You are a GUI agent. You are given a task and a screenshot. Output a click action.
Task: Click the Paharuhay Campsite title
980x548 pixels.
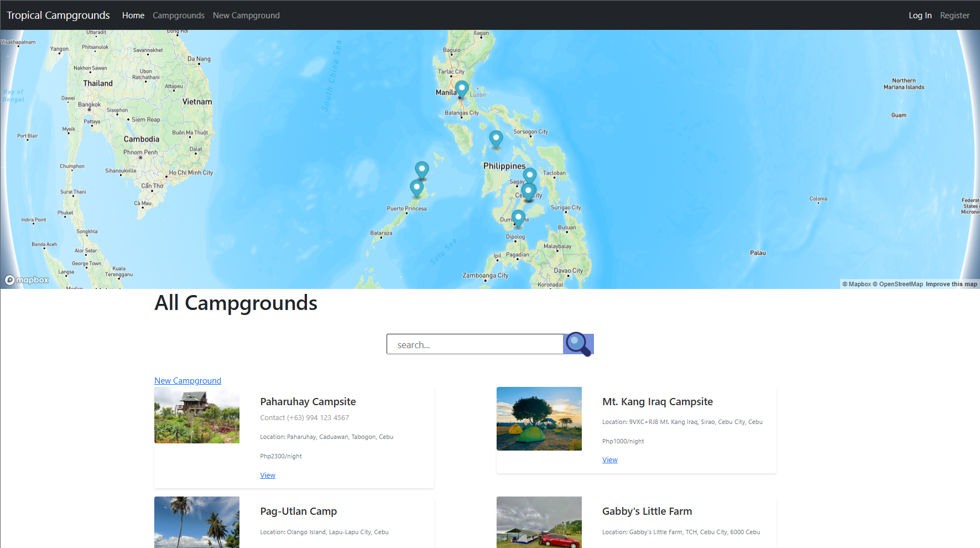(308, 402)
